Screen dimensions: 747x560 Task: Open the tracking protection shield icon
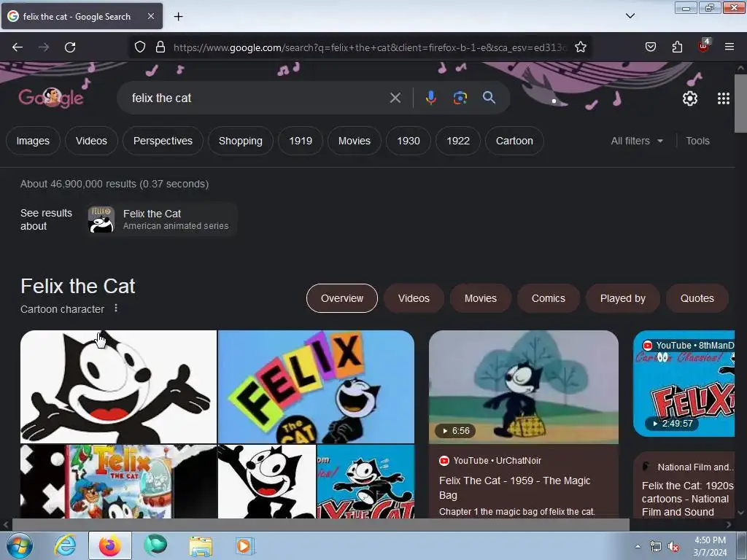139,47
